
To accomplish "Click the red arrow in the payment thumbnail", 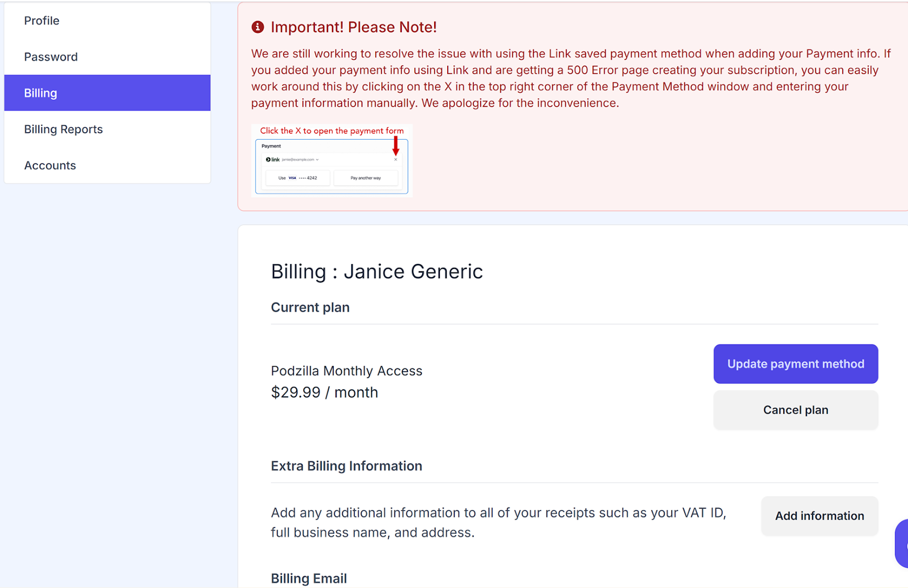I will (x=396, y=146).
